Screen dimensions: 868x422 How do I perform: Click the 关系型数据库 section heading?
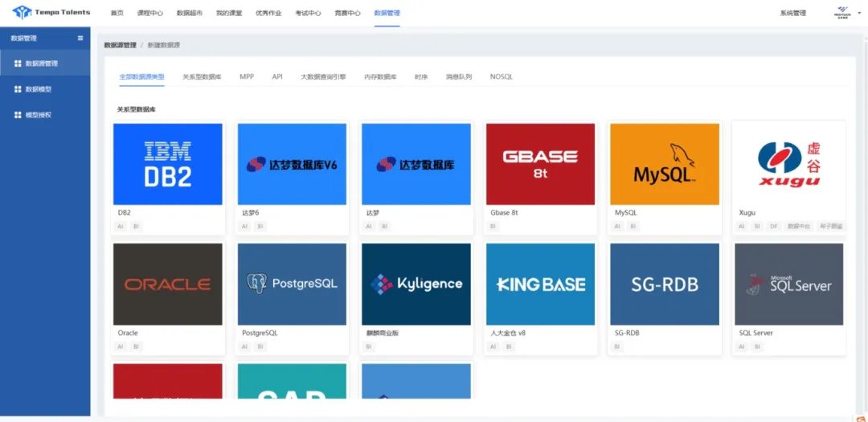point(136,109)
